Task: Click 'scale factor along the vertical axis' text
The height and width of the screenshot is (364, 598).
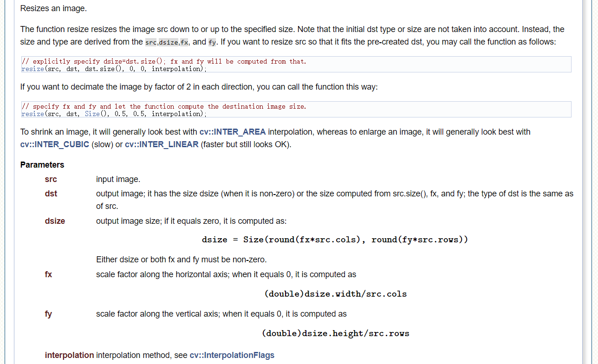Action: (221, 314)
